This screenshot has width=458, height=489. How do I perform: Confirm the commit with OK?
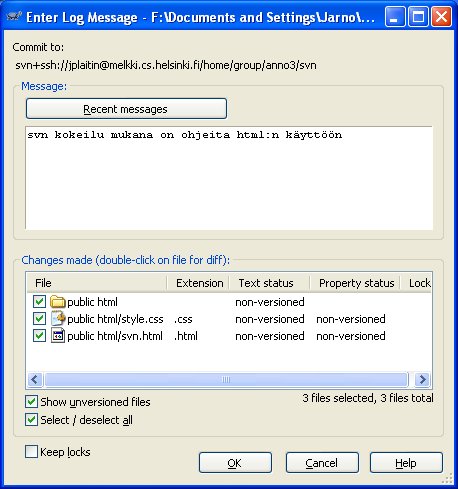pyautogui.click(x=235, y=463)
